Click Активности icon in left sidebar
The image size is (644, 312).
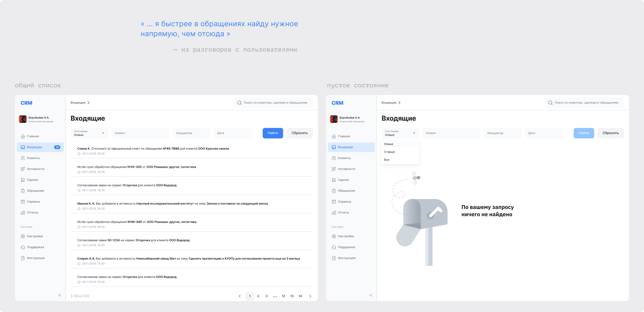coord(23,169)
